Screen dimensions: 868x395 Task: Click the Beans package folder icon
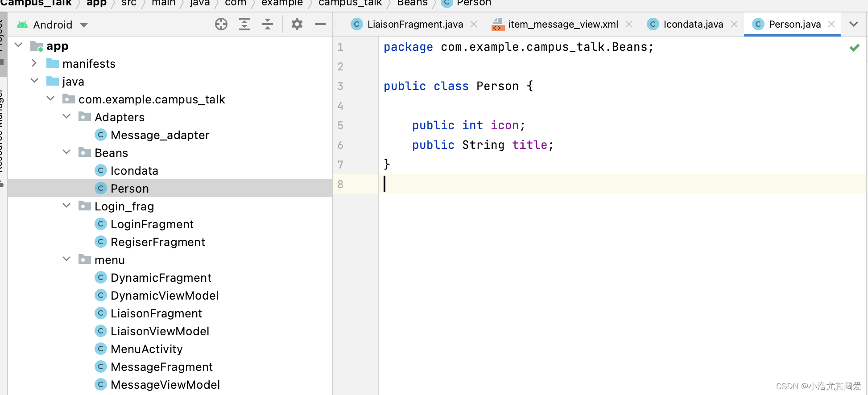(85, 152)
